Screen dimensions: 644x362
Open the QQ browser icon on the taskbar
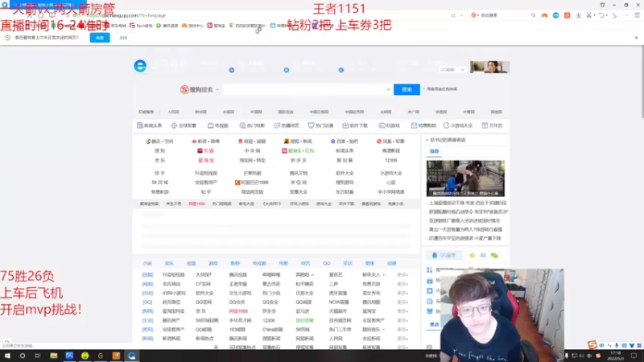tap(131, 356)
